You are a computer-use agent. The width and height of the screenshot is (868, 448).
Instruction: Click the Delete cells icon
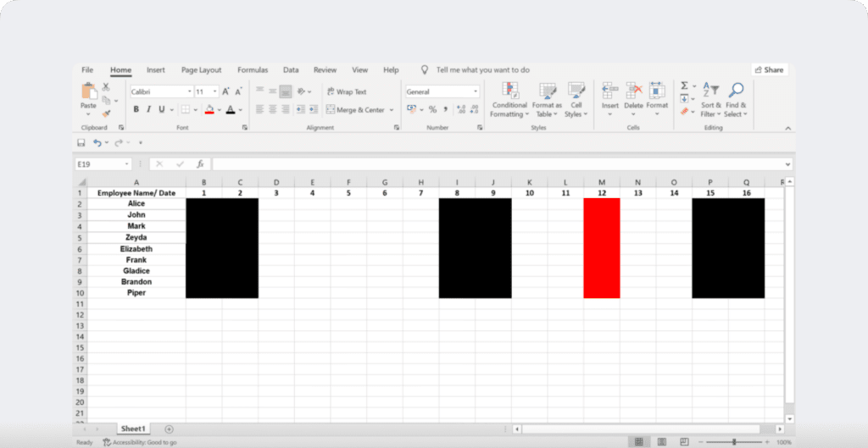pos(633,91)
